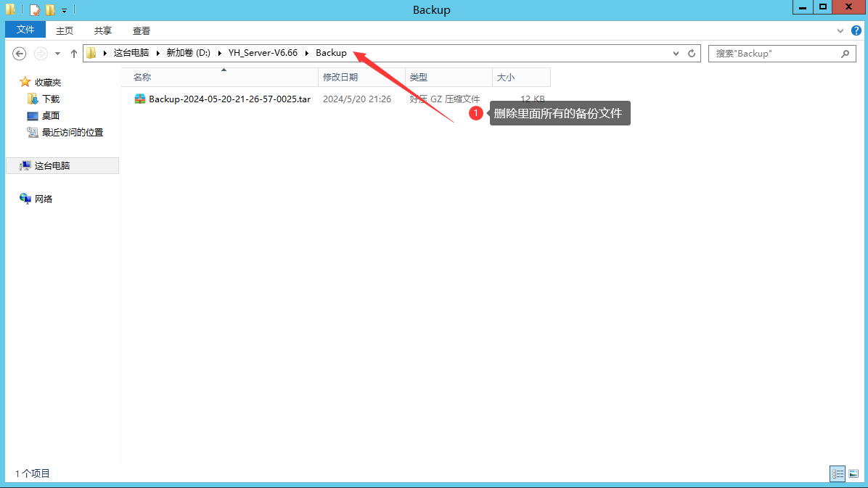
Task: Click the Back navigation arrow
Action: click(x=20, y=53)
